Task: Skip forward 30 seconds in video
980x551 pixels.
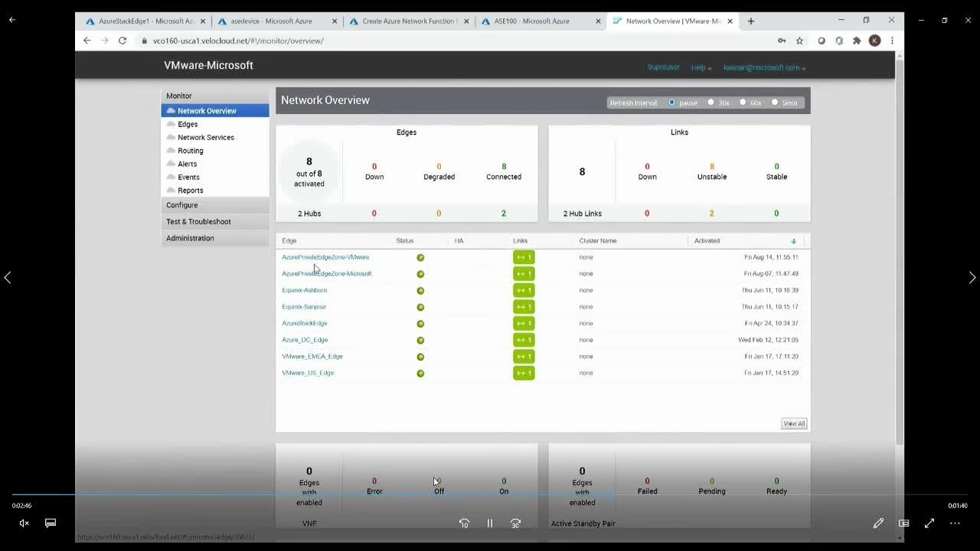Action: coord(515,523)
